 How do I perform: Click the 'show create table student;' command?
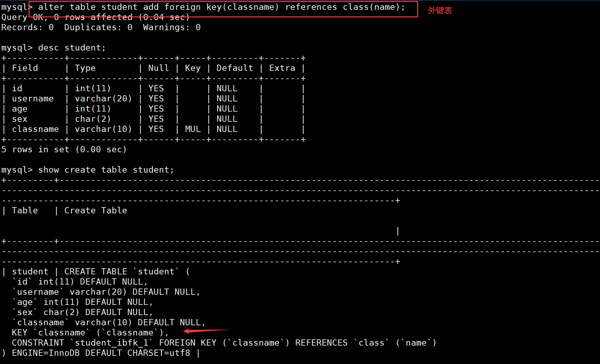click(106, 170)
